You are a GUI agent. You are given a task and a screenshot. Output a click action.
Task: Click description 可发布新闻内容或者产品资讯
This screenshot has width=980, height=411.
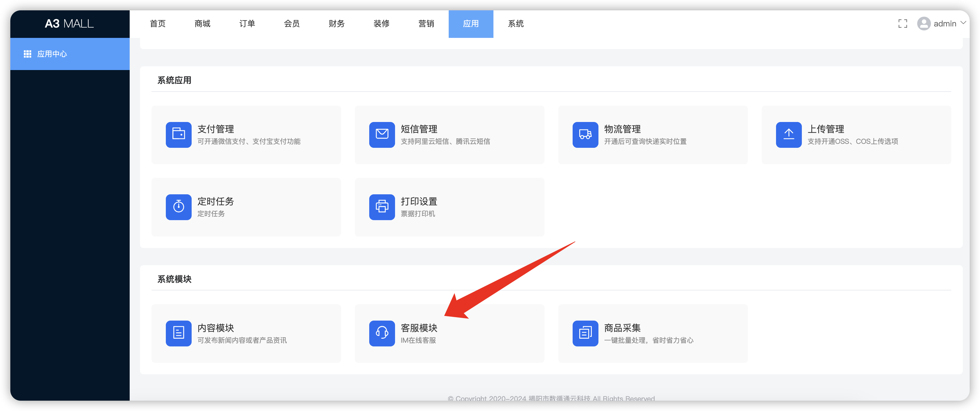(242, 341)
